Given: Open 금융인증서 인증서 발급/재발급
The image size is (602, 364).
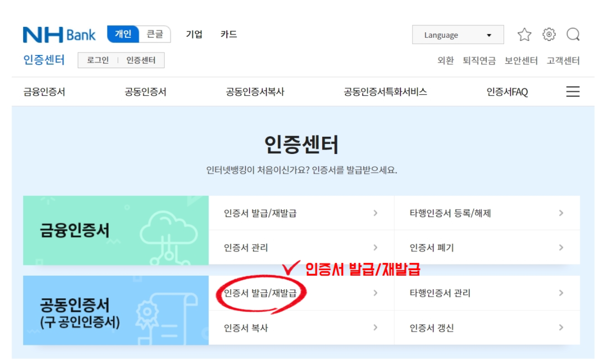Looking at the screenshot, I should [302, 213].
